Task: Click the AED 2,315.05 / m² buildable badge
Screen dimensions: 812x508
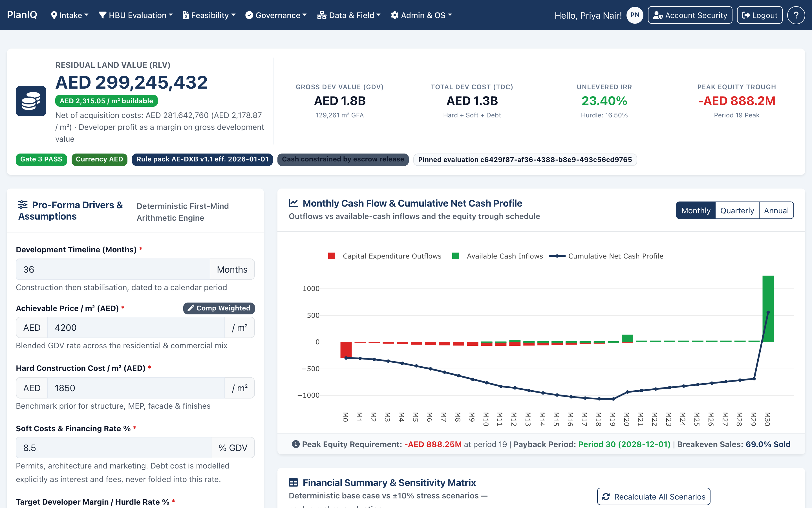Action: click(x=106, y=101)
